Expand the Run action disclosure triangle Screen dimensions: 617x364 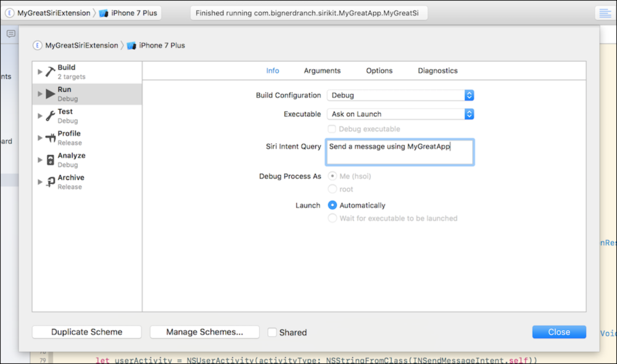[x=39, y=94]
